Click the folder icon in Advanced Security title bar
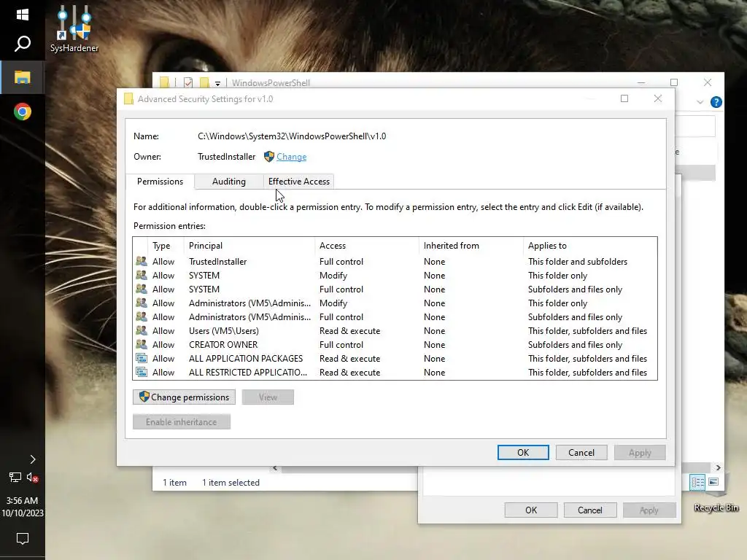 click(x=128, y=98)
